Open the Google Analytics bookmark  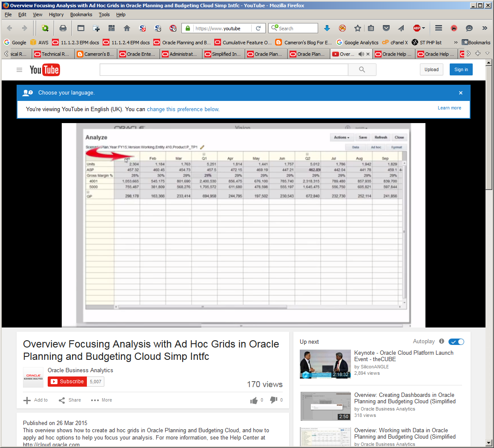(357, 42)
